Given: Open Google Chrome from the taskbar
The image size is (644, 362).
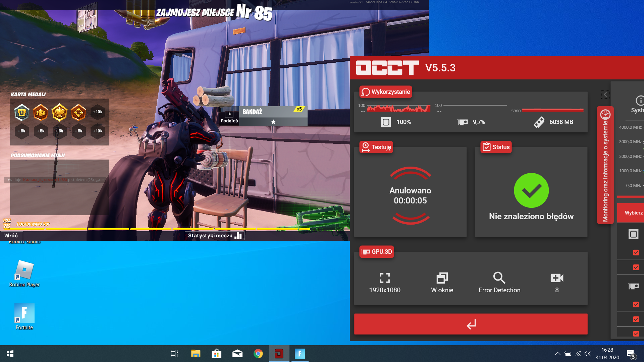Looking at the screenshot, I should [258, 354].
